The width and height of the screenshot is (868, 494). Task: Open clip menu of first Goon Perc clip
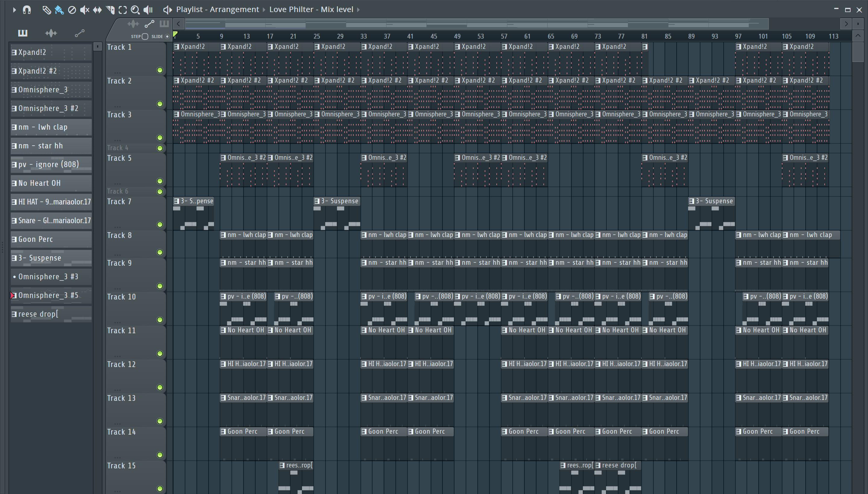pyautogui.click(x=223, y=432)
